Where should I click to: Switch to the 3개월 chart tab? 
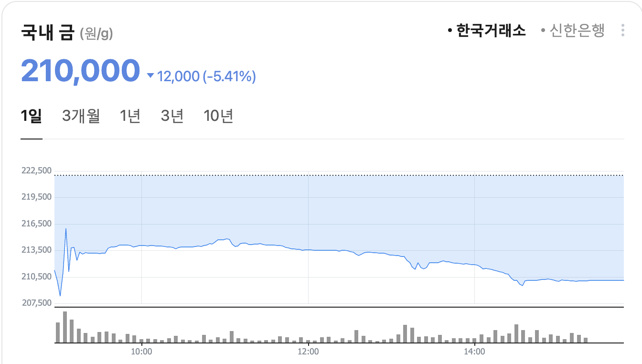point(81,116)
